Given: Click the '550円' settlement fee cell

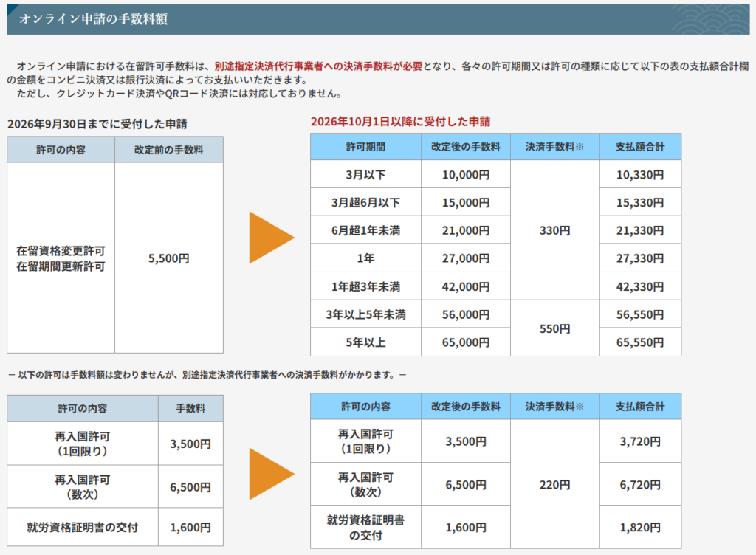Looking at the screenshot, I should 555,328.
